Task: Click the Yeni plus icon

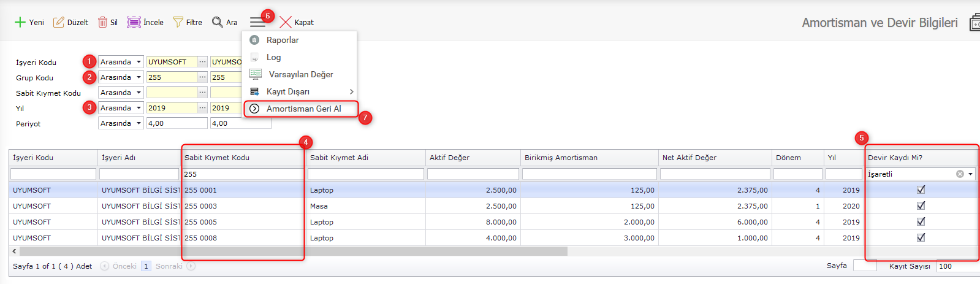Action: point(20,22)
